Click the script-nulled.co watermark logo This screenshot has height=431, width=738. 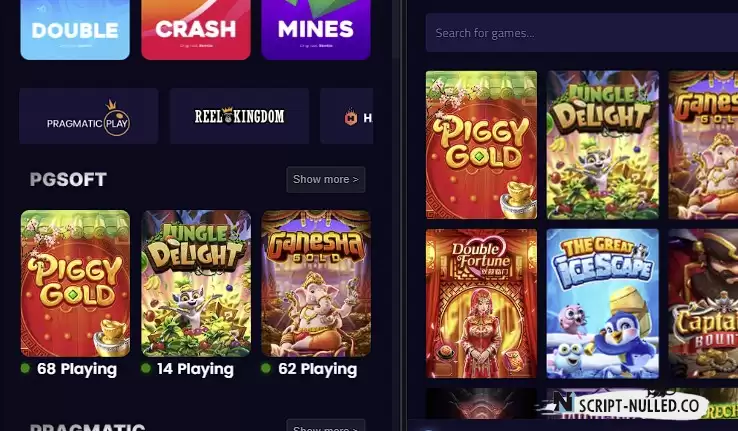626,405
